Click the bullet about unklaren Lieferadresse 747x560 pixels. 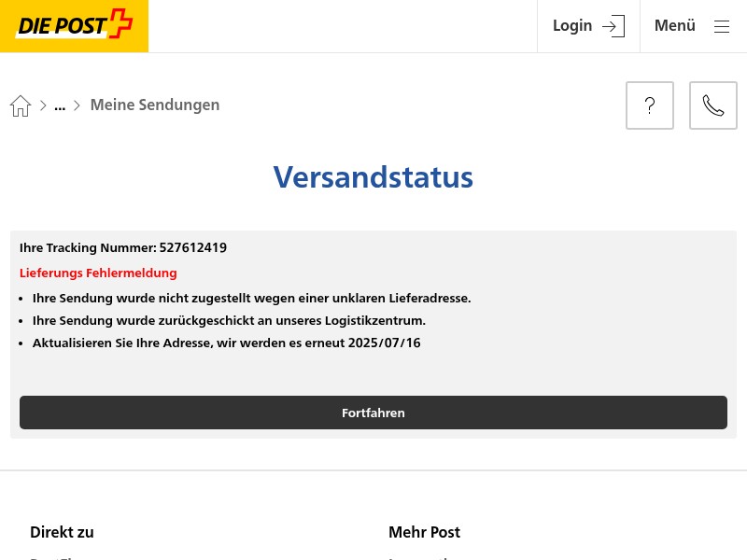pos(251,298)
